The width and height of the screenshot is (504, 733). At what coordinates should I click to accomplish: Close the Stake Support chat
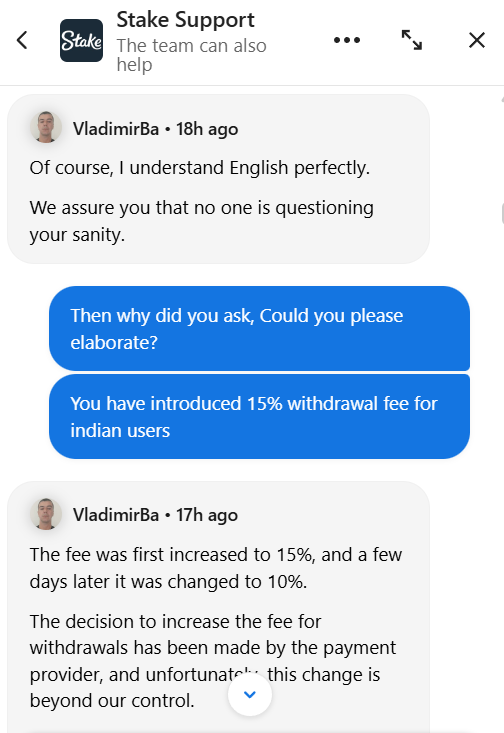click(477, 40)
